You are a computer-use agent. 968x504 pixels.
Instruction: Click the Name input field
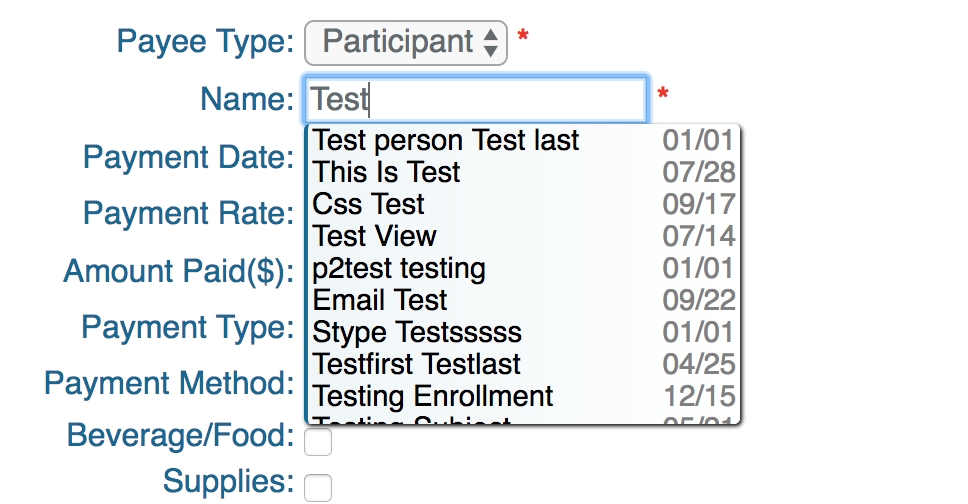point(476,99)
